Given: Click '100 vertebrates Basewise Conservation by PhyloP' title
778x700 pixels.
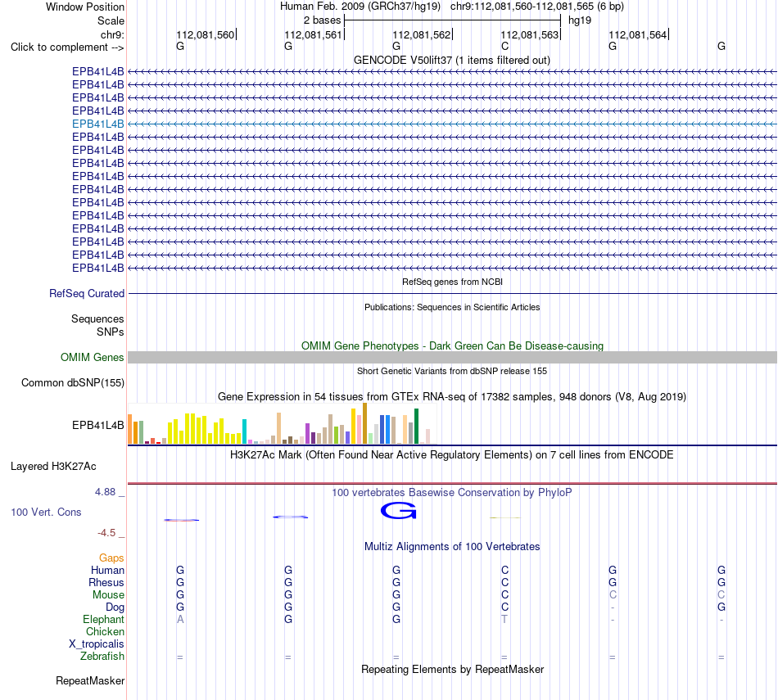Looking at the screenshot, I should click(452, 493).
